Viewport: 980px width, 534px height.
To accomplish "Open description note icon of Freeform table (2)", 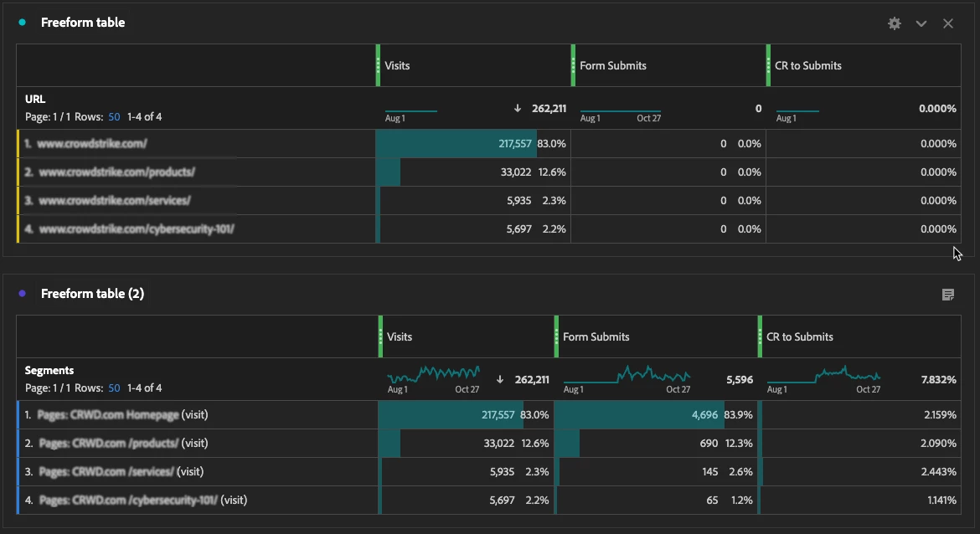I will pos(948,295).
